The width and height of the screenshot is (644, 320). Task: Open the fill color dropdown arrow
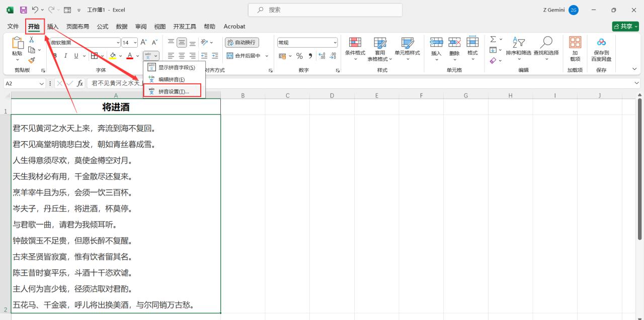coord(121,56)
